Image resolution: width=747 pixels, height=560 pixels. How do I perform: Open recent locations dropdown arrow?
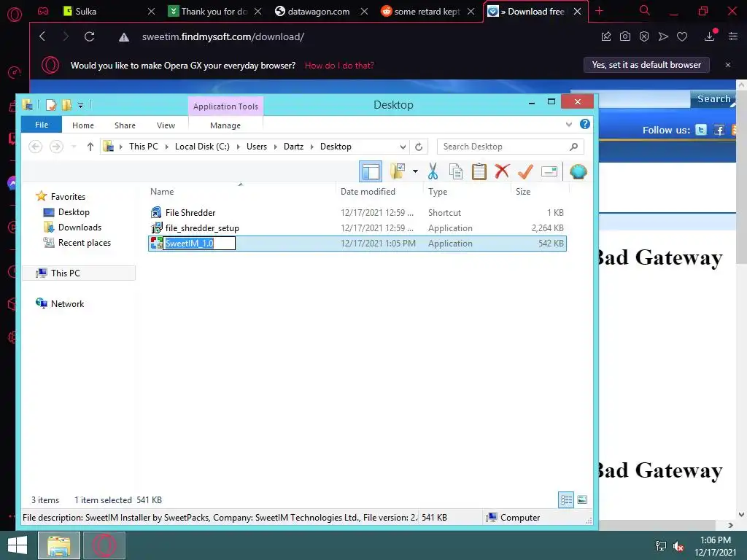coord(74,147)
